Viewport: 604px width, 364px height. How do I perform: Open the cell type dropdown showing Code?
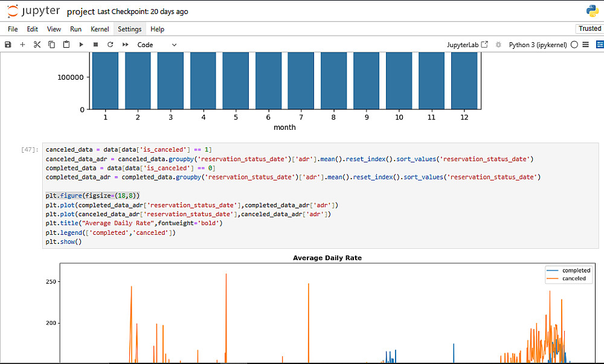[x=156, y=45]
